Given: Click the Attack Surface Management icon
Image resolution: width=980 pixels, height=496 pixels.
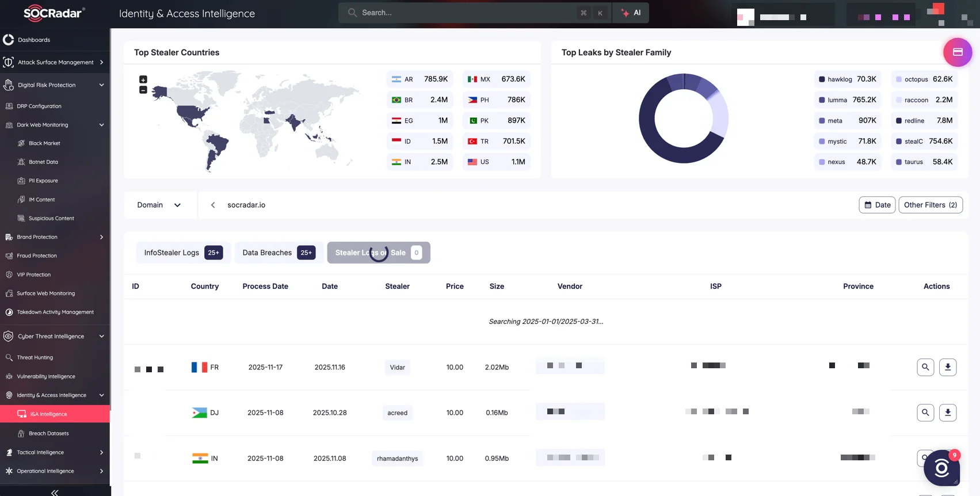Looking at the screenshot, I should (x=8, y=62).
